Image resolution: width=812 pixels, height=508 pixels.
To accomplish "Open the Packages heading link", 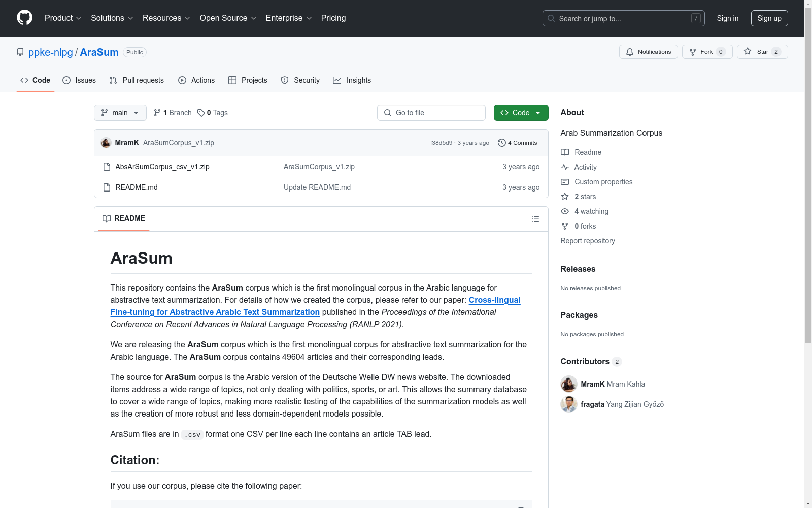I will (x=579, y=315).
